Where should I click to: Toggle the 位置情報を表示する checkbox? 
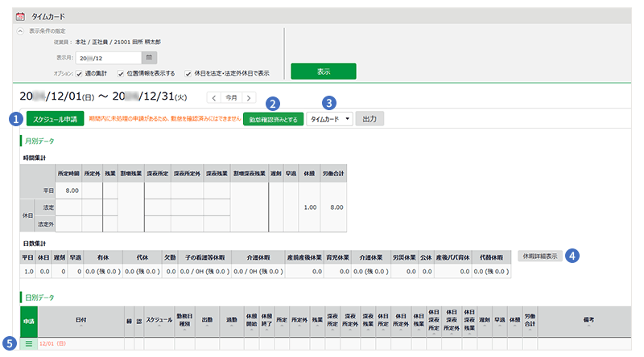(121, 72)
